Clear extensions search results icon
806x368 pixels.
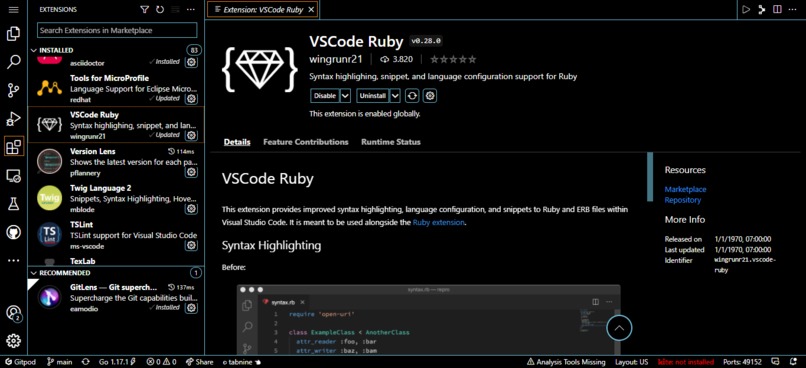[x=175, y=9]
